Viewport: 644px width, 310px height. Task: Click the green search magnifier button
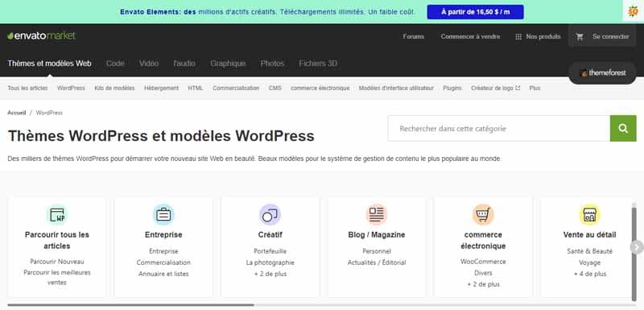click(x=623, y=129)
